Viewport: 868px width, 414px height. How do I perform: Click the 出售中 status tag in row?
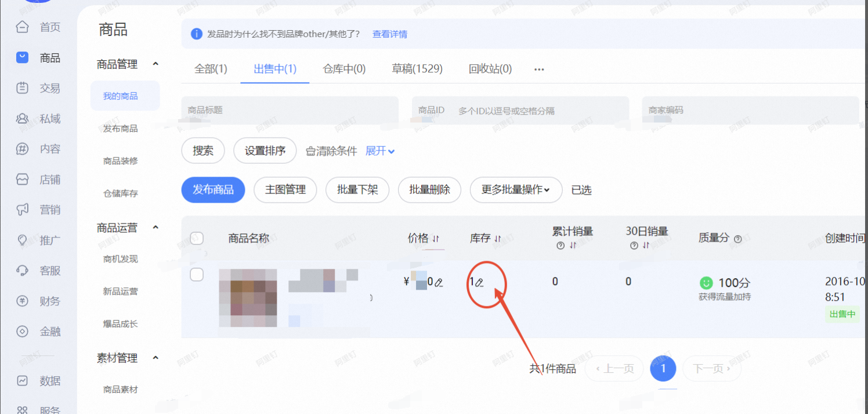point(842,314)
